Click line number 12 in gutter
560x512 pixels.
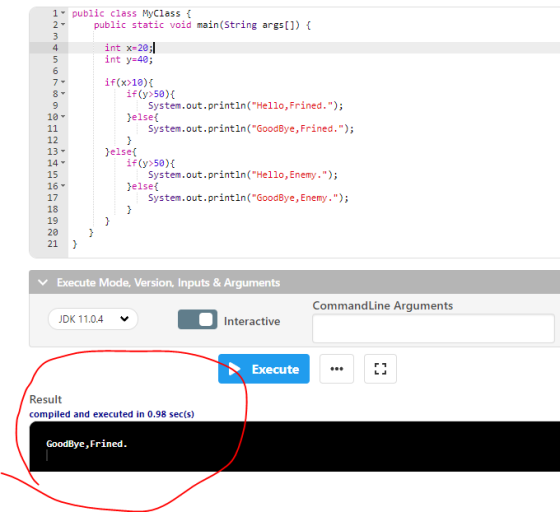52,140
